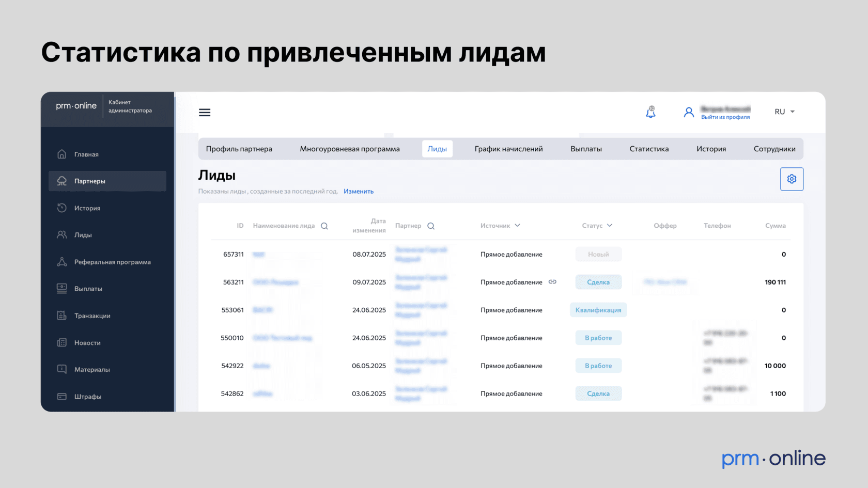
Task: Click the Изменить link
Action: (358, 192)
